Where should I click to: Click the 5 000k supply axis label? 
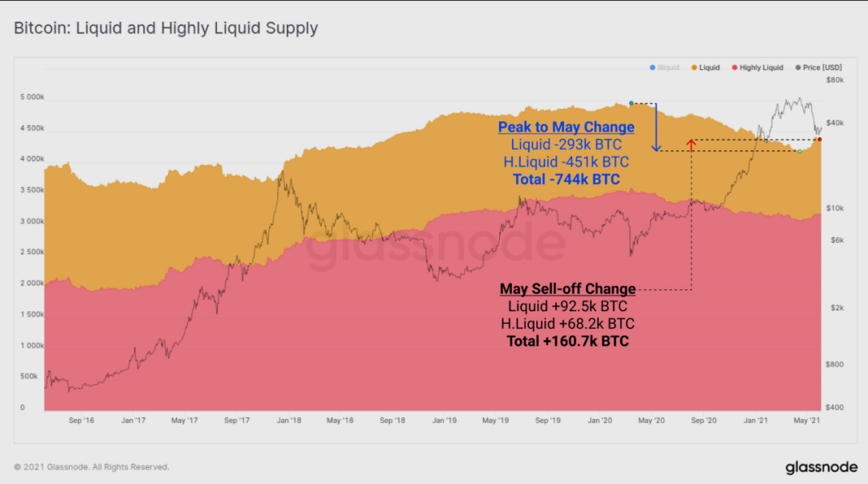32,97
